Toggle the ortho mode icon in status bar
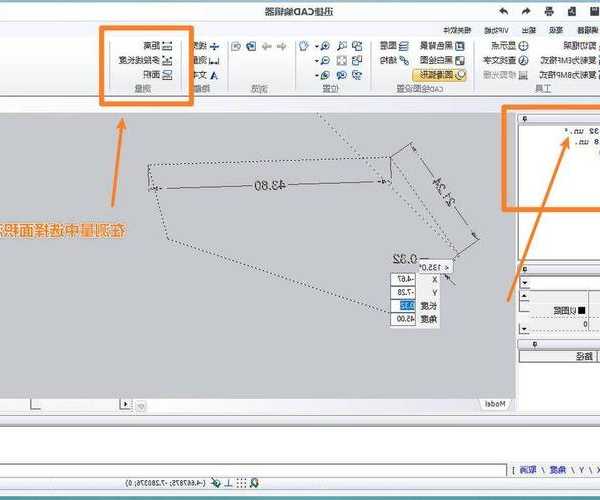Viewport: 600px width, 500px height. (229, 483)
